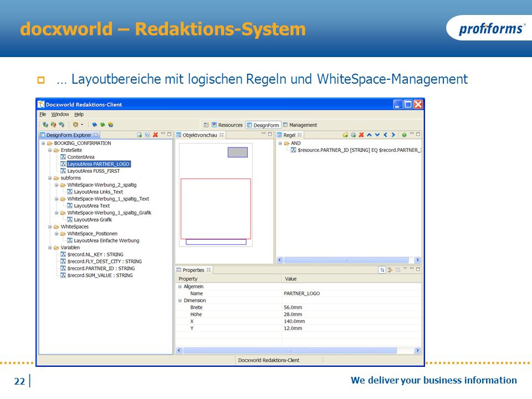532x399 pixels.
Task: Select the Objektvorschau tab
Action: point(200,135)
